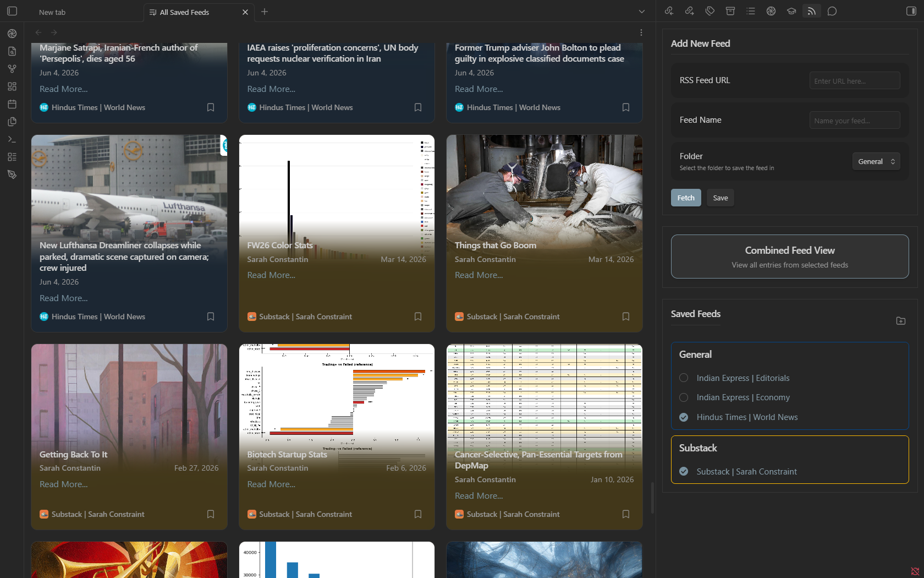Bookmark the John Bolton article

[x=626, y=107]
